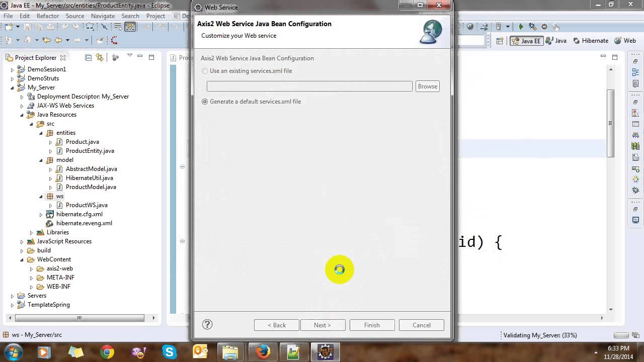Open Firefox from the taskbar
644x362 pixels.
tap(263, 352)
